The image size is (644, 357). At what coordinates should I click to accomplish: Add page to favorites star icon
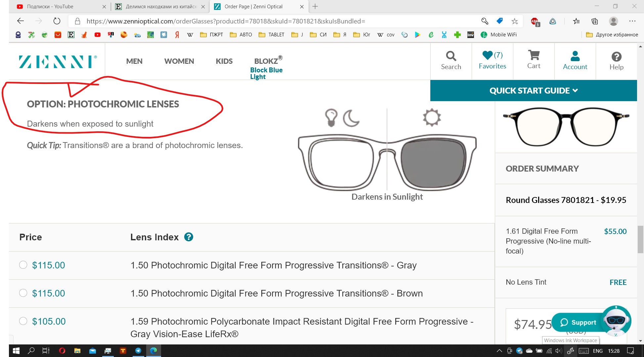[x=515, y=21]
